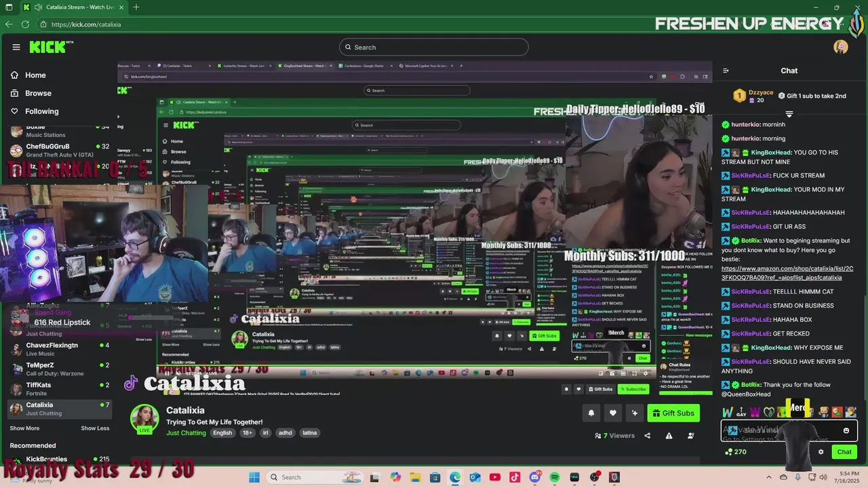The image size is (868, 488).
Task: Close the Catalixia Stream tab
Action: click(x=123, y=7)
